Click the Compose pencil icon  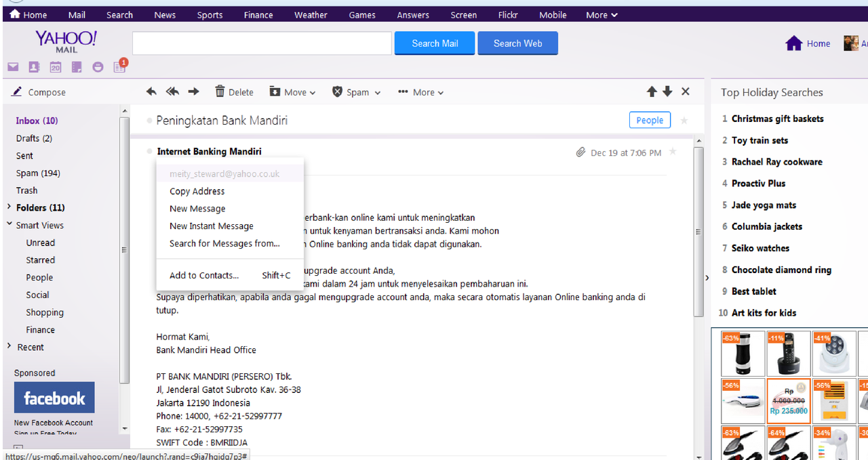point(17,91)
